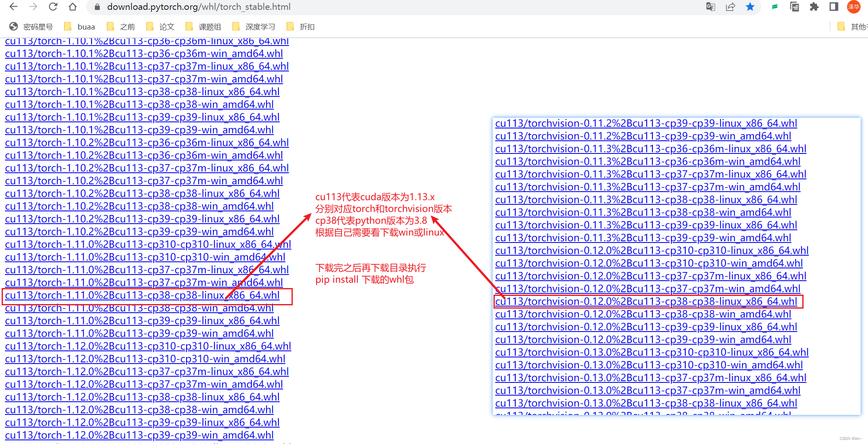Viewport: 868px width, 444px height.
Task: Download torch-1.10.2 cu113 cp38 win_amd64 wheel
Action: pyautogui.click(x=139, y=206)
